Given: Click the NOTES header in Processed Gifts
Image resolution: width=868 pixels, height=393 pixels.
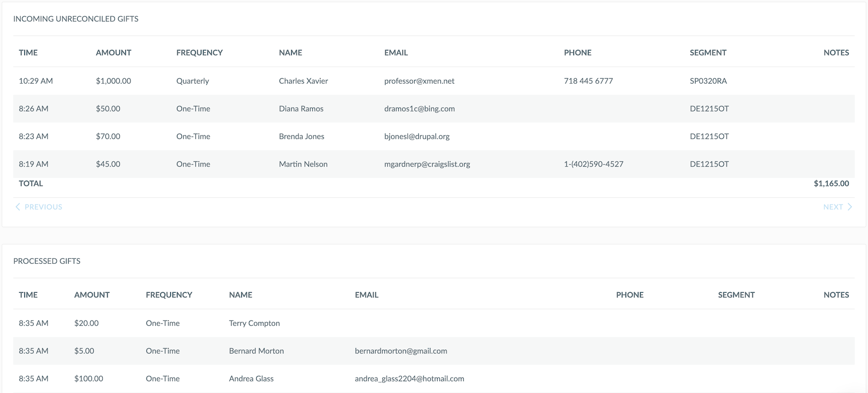Looking at the screenshot, I should click(x=836, y=295).
